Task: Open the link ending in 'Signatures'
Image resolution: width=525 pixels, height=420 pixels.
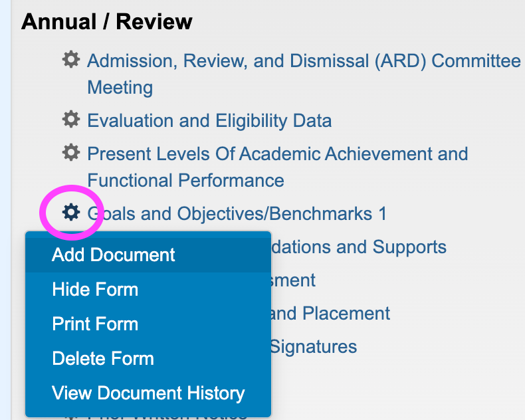Action: click(314, 347)
